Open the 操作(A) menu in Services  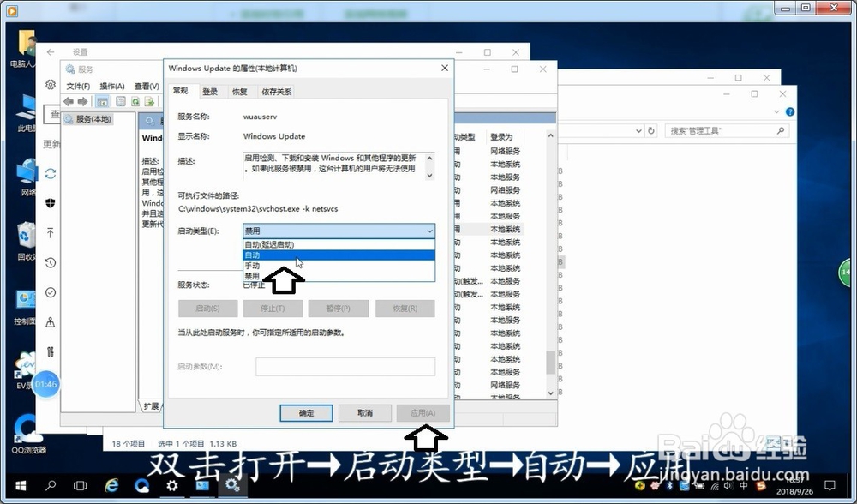[112, 87]
